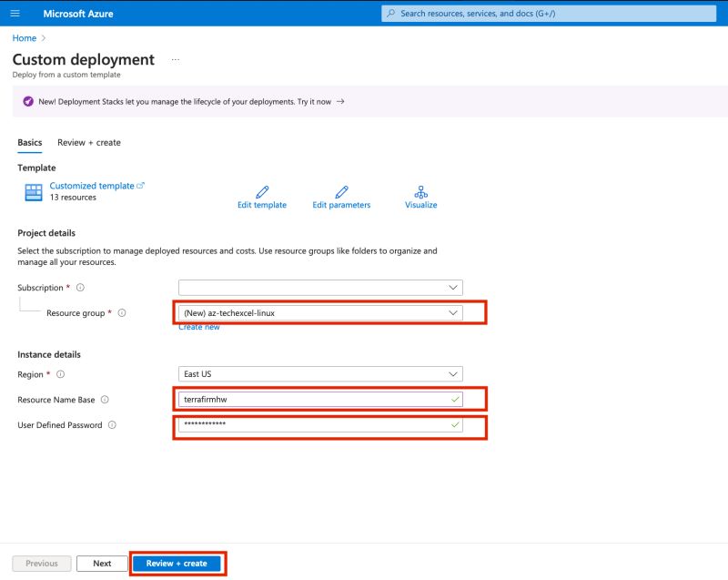This screenshot has width=728, height=580.
Task: Select the Basics tab
Action: tap(29, 143)
